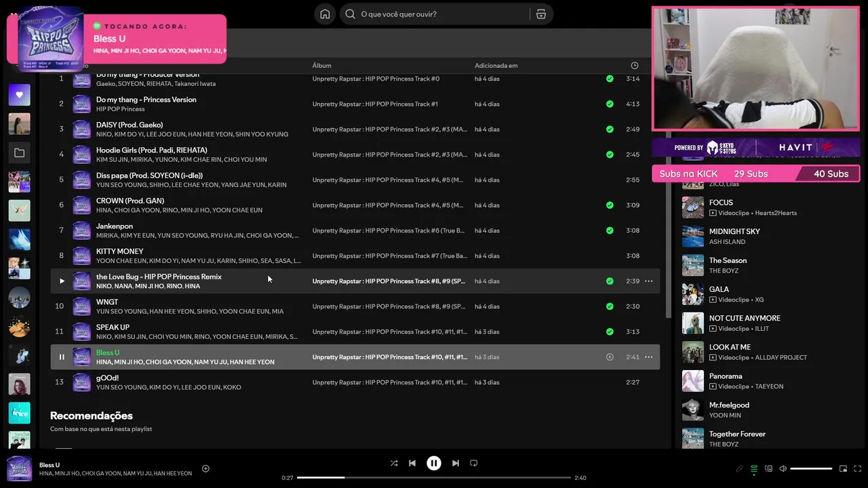Viewport: 868px width, 488px height.
Task: Sort by the Álbum column header
Action: click(321, 66)
